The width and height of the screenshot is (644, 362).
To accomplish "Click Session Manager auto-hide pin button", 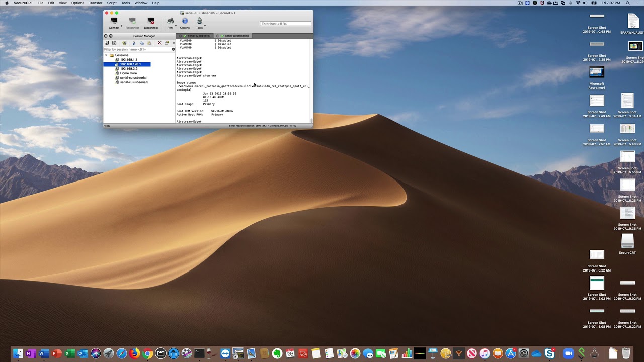I will click(x=111, y=36).
